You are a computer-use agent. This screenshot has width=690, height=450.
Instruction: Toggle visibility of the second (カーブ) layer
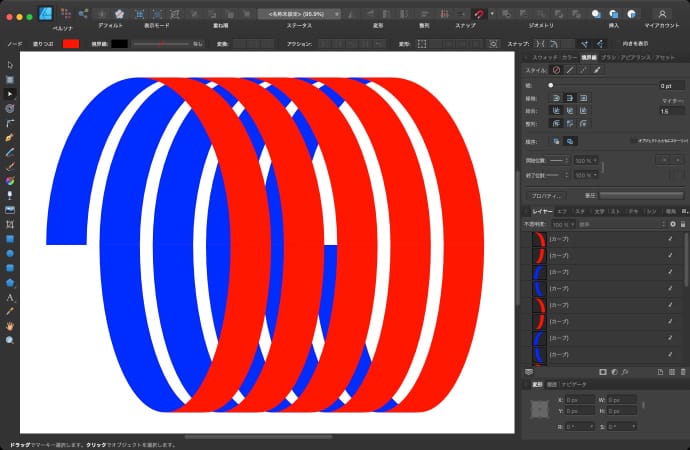[670, 256]
